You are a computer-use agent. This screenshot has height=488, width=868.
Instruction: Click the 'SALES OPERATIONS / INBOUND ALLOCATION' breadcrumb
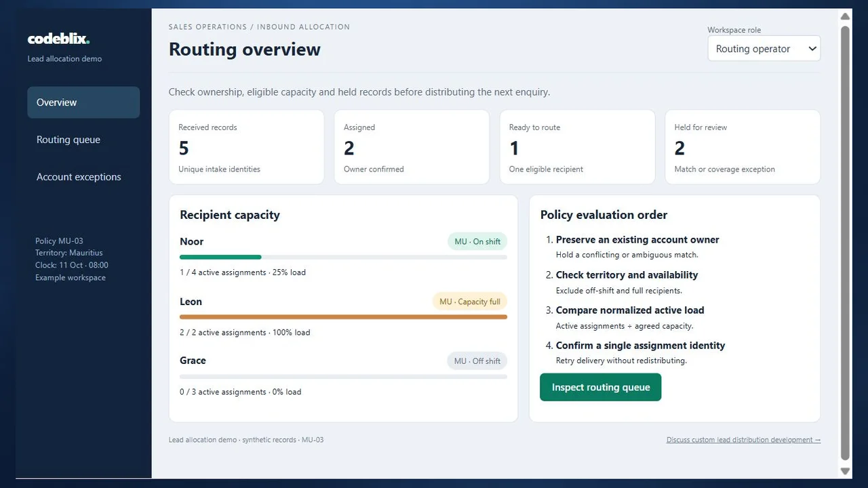click(x=259, y=27)
